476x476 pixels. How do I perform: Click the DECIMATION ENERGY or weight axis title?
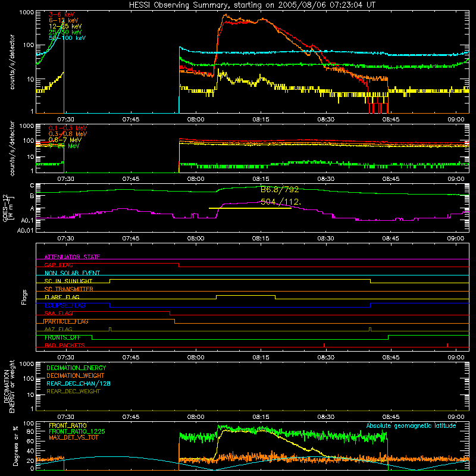click(9, 387)
